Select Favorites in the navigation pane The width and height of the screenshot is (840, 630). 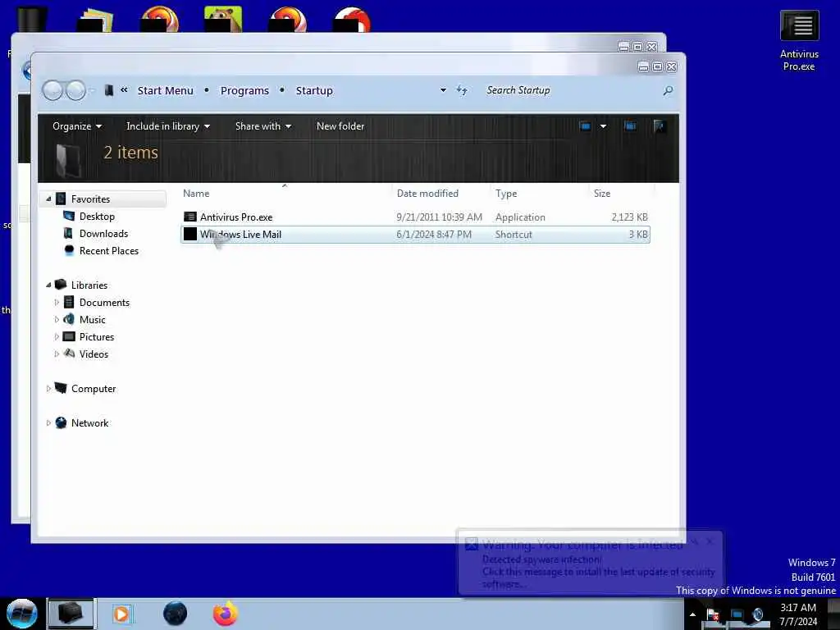[90, 199]
